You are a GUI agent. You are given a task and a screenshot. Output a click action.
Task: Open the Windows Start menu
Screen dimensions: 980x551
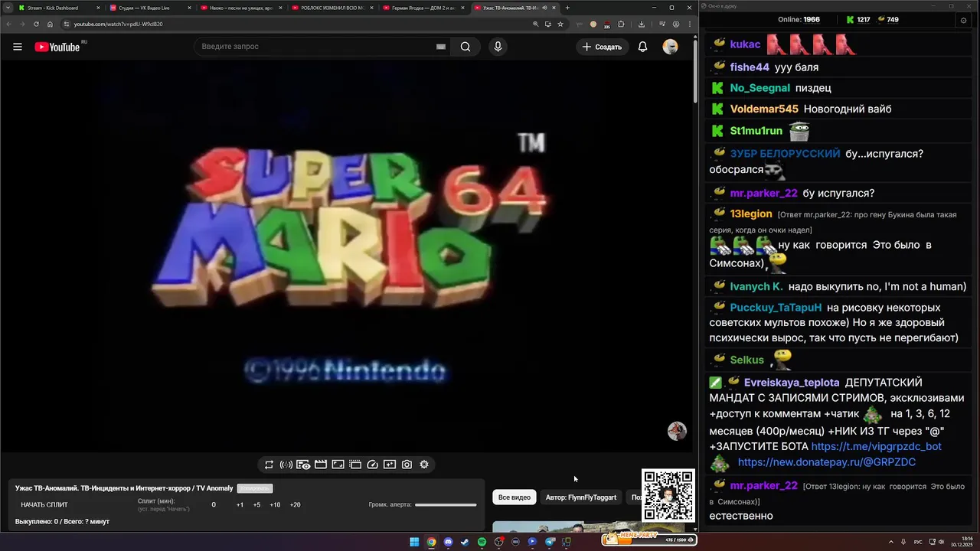coord(414,542)
